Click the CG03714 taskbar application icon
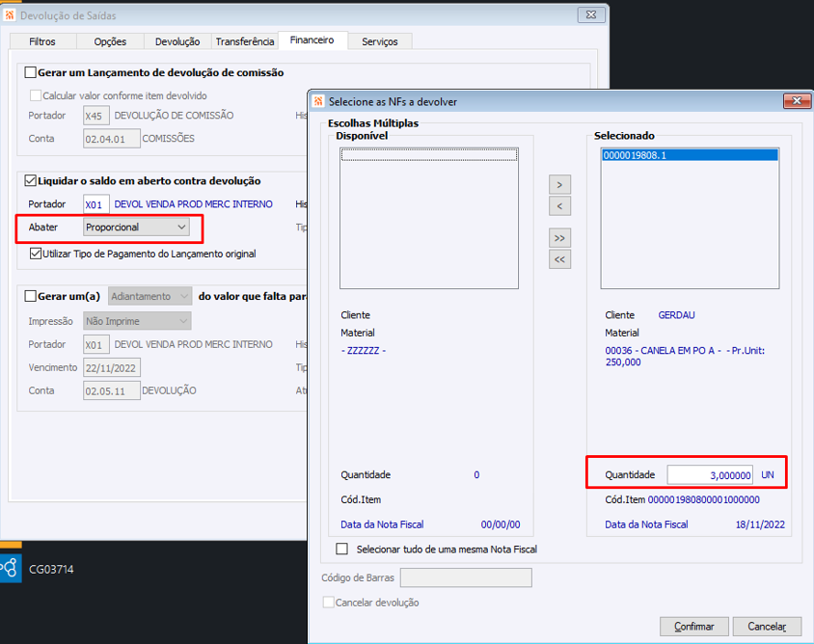This screenshot has width=814, height=644. pyautogui.click(x=11, y=568)
